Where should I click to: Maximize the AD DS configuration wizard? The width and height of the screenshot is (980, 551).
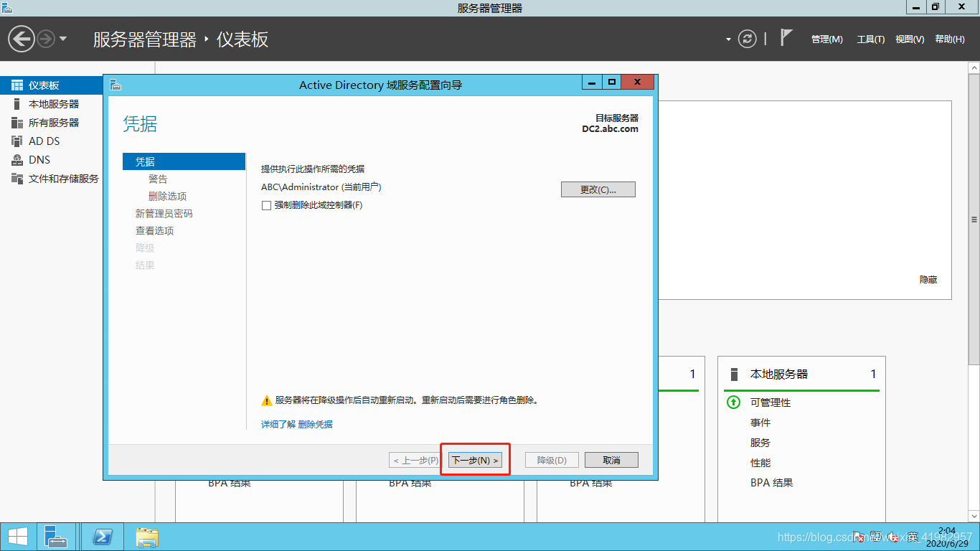pyautogui.click(x=612, y=83)
